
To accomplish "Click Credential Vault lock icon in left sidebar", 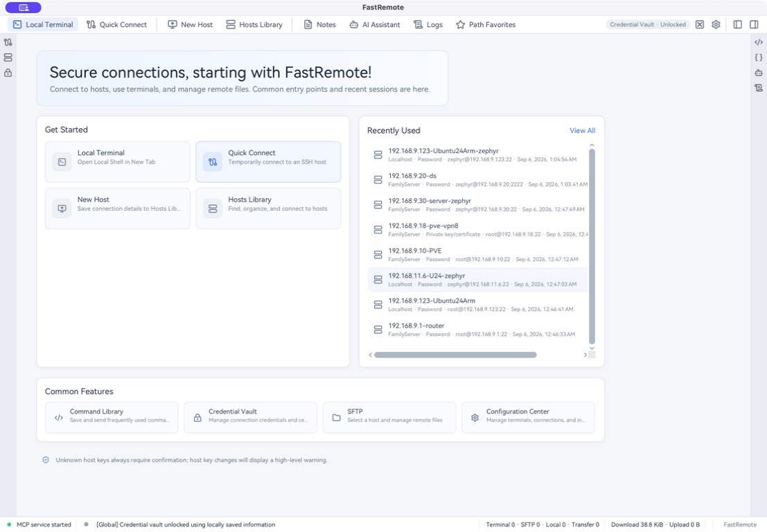I will click(x=8, y=73).
